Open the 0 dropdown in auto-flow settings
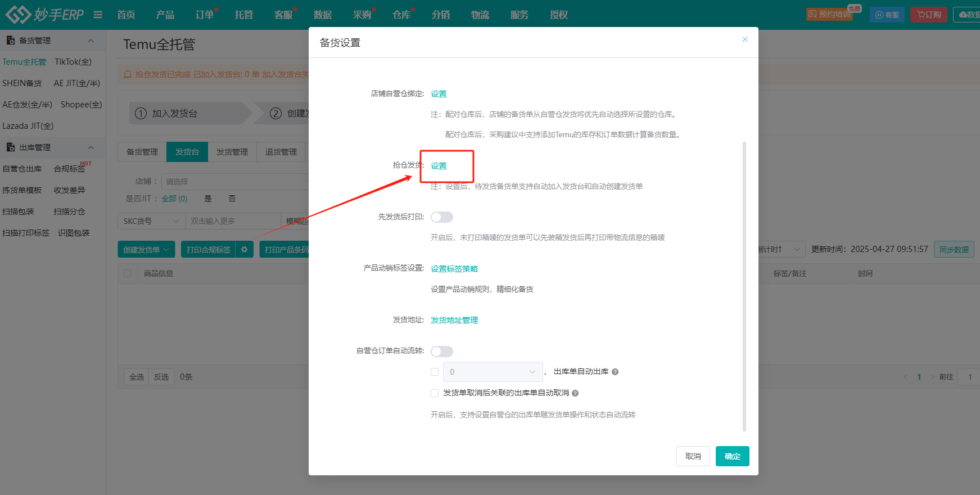 point(493,372)
